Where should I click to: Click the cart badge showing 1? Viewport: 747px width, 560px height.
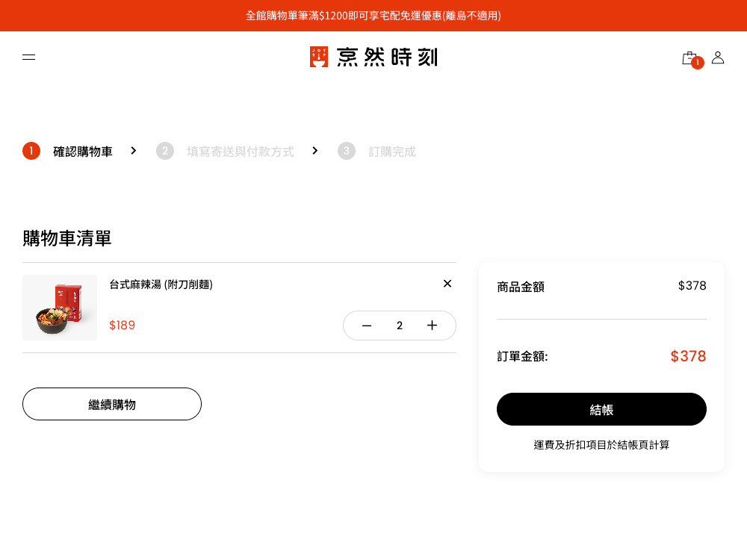698,63
